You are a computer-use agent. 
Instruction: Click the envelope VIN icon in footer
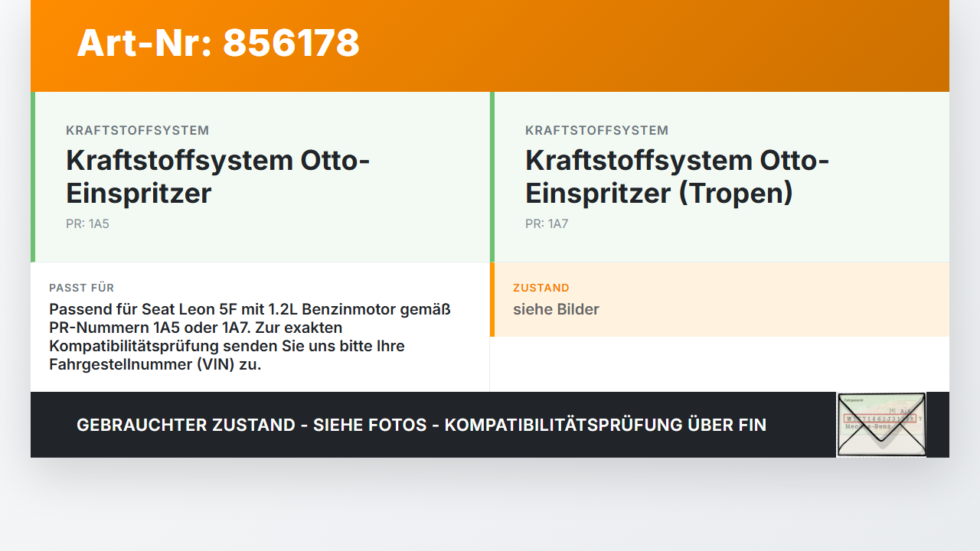[881, 425]
